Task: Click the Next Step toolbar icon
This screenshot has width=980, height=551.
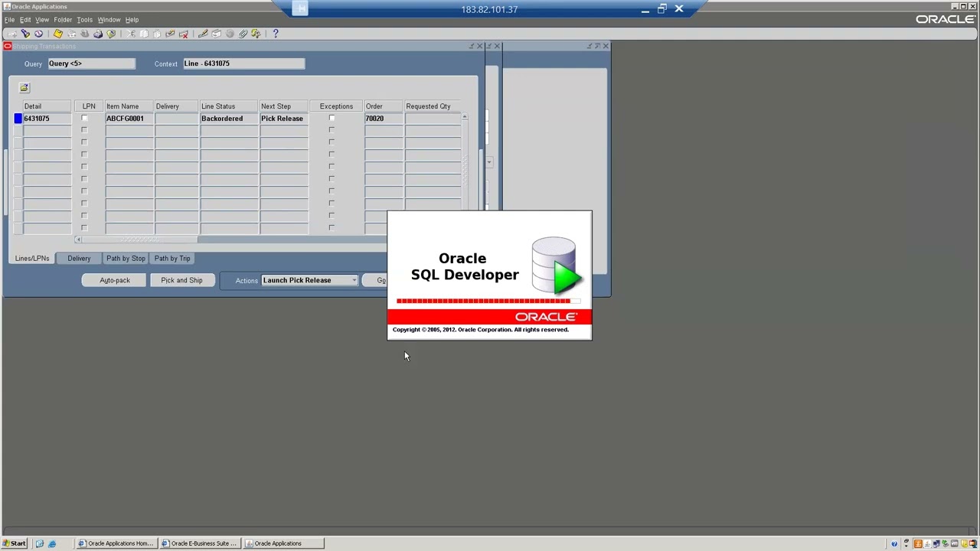Action: [x=71, y=34]
